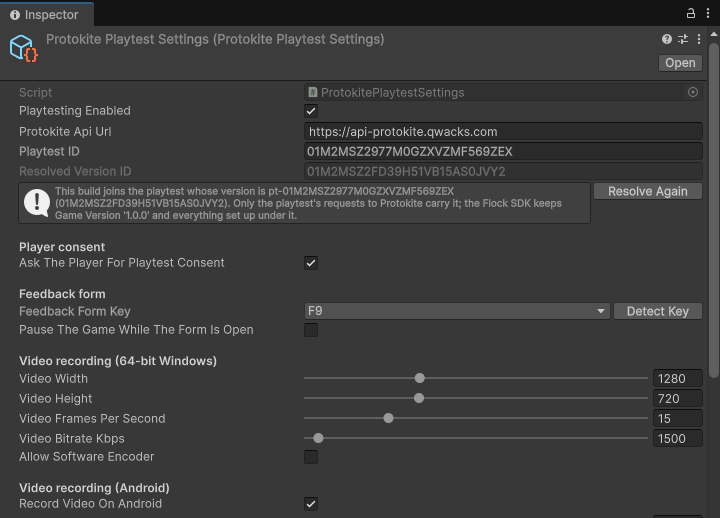Click the Resolve Again button
The height and width of the screenshot is (518, 720).
(647, 191)
